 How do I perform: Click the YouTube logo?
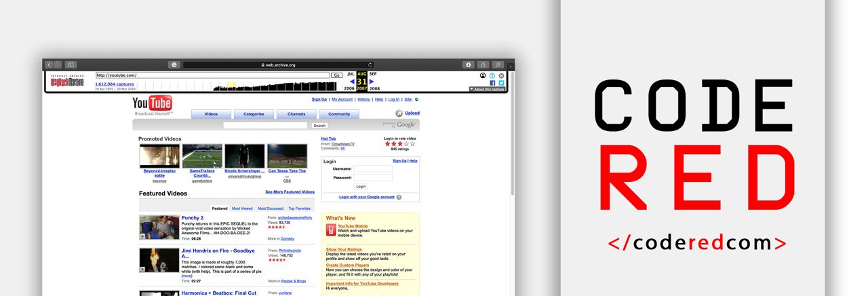pyautogui.click(x=153, y=103)
